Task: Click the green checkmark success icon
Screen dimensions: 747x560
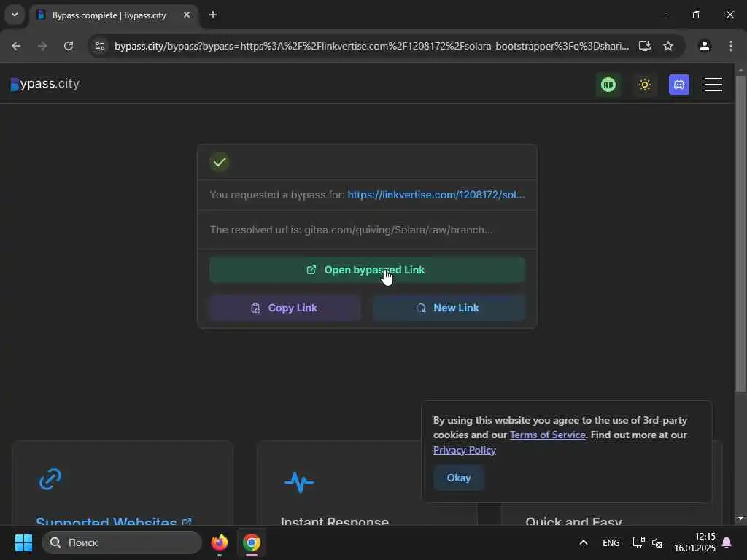Action: pos(220,162)
